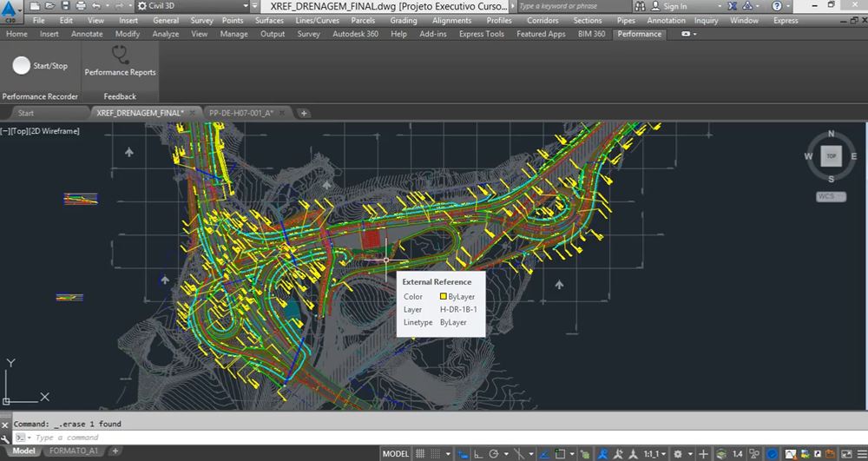The height and width of the screenshot is (461, 868).
Task: Switch to the Featured Apps ribbon tab
Action: pos(541,34)
